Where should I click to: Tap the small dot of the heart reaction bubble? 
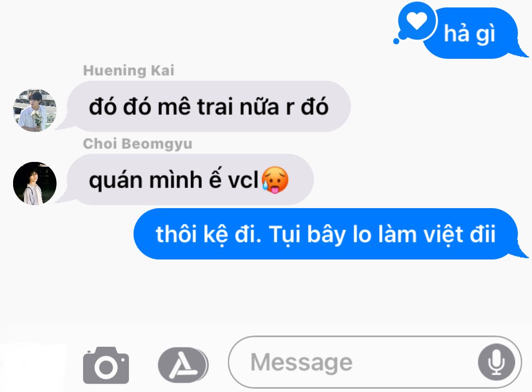point(396,41)
